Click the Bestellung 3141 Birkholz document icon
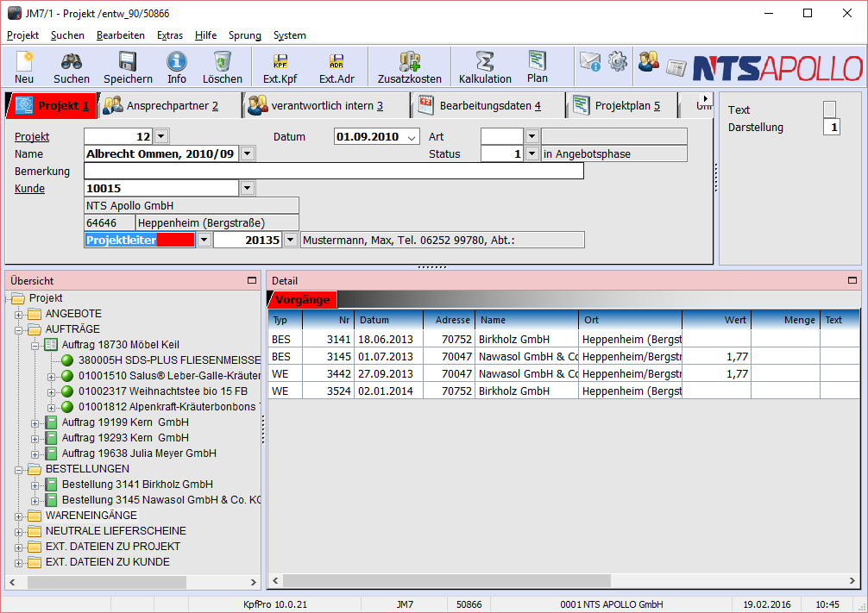 pos(51,484)
